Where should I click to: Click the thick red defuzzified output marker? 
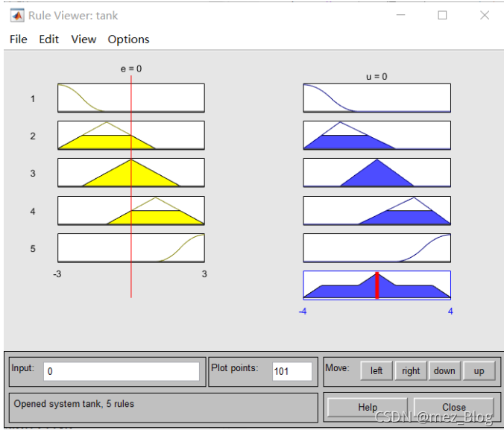[377, 285]
